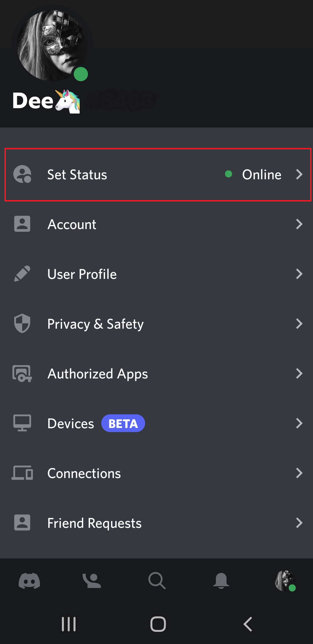The width and height of the screenshot is (313, 644).
Task: Expand the Set Status chevron
Action: click(x=299, y=174)
